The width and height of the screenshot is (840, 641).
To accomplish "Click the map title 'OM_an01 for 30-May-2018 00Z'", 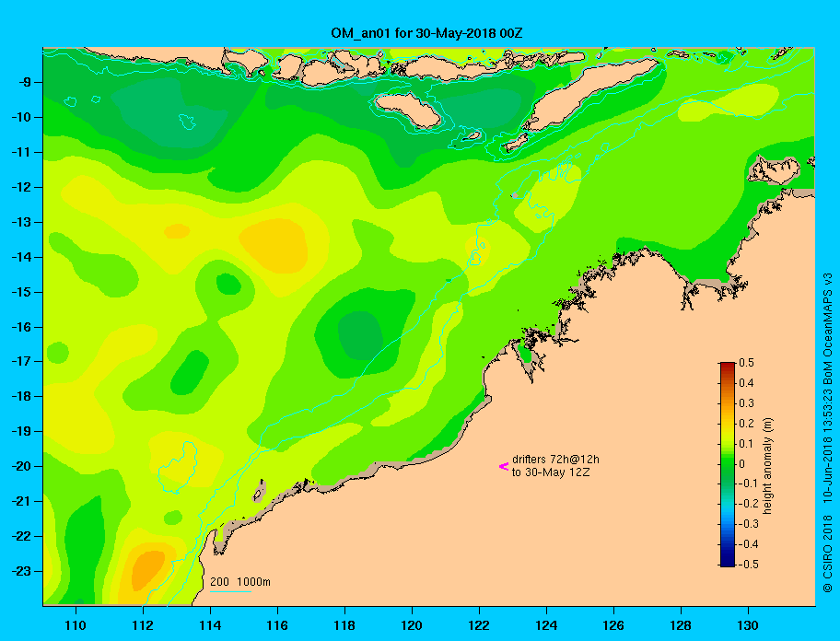I will (426, 33).
